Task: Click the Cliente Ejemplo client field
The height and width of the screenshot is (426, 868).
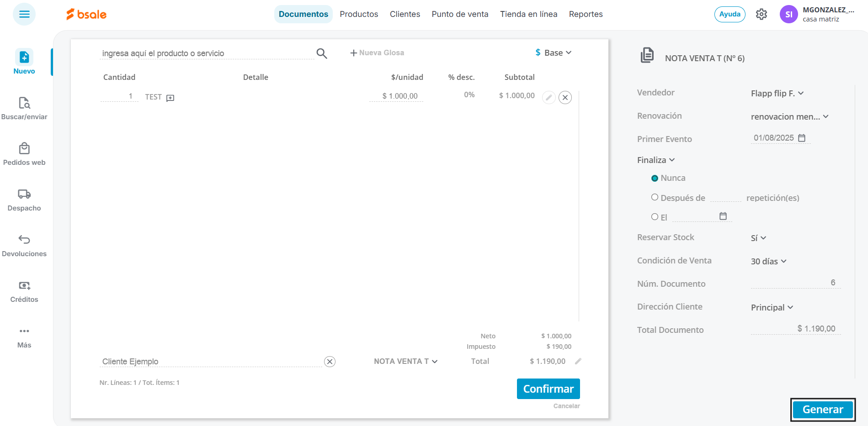Action: (211, 362)
